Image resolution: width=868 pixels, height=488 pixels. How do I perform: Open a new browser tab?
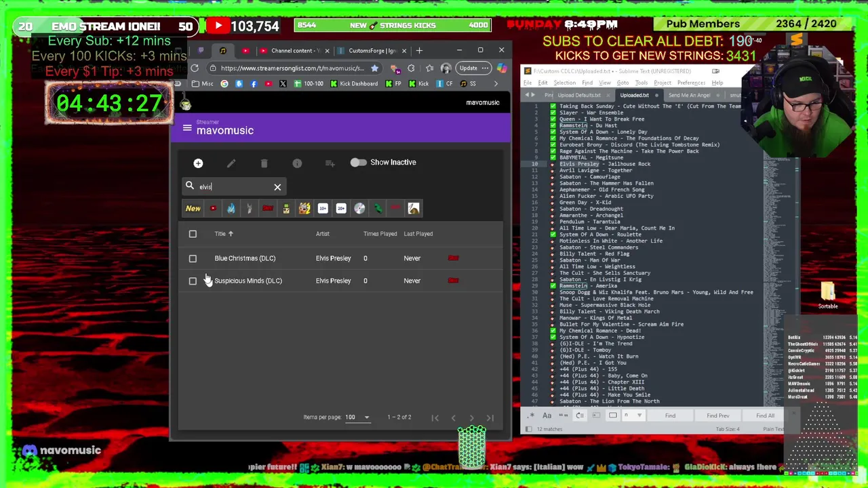[419, 50]
